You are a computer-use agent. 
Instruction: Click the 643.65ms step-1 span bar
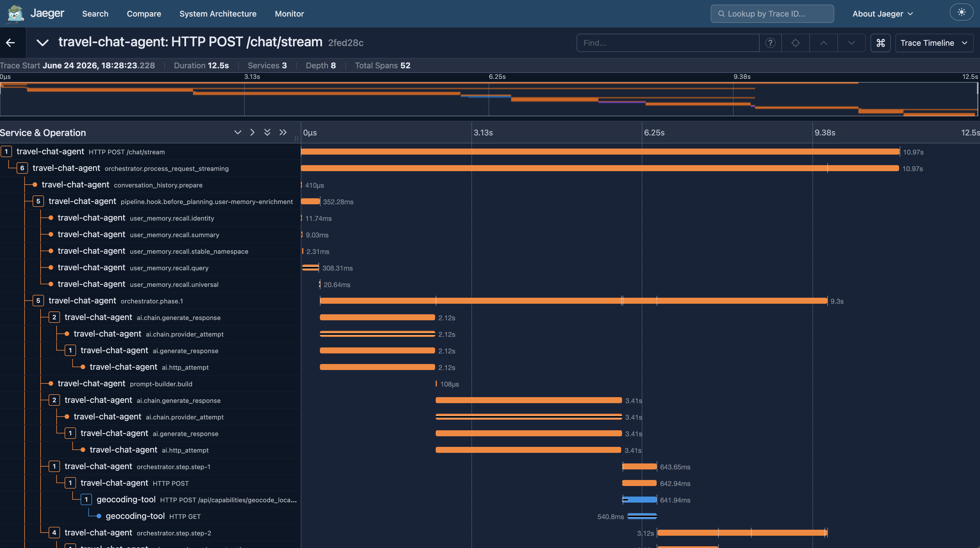640,467
